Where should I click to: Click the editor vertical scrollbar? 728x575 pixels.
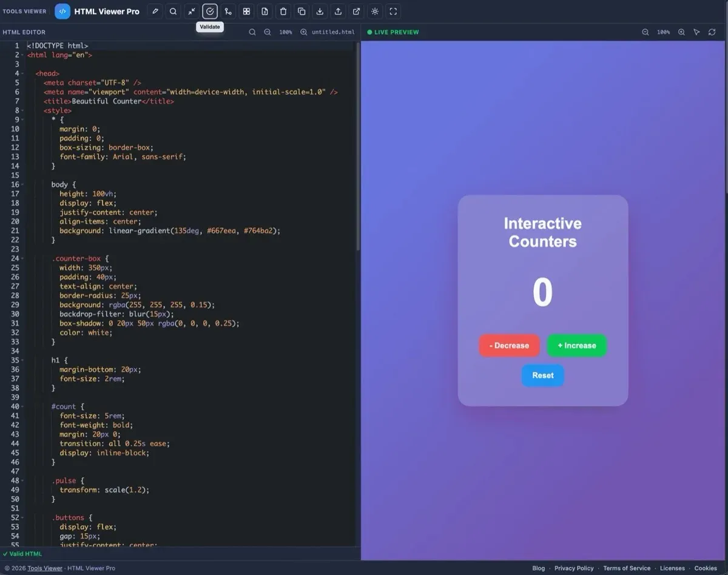[x=358, y=146]
